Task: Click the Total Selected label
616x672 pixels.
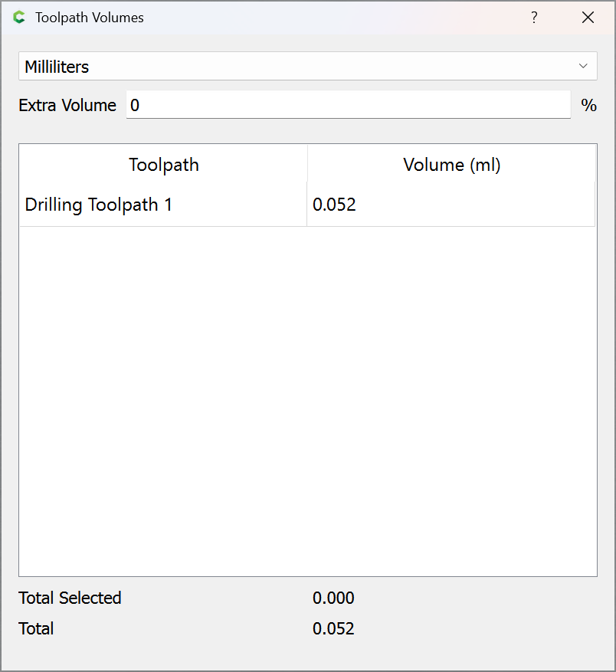Action: [x=70, y=598]
